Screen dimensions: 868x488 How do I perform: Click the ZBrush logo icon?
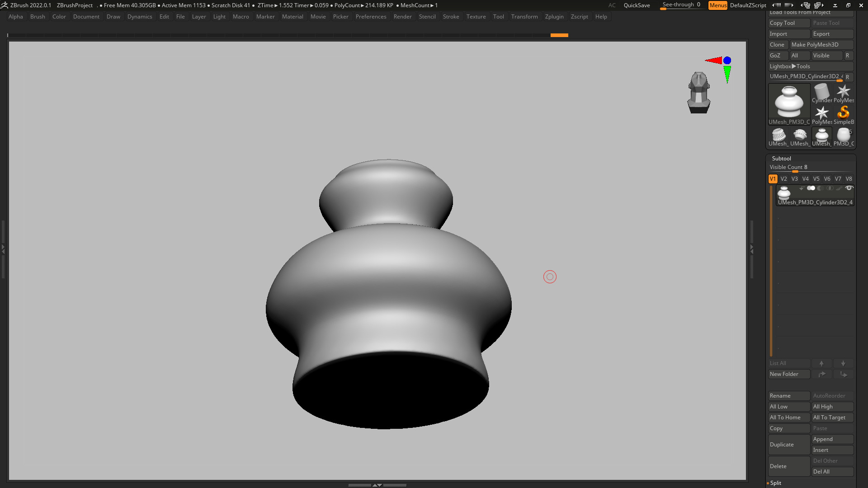(x=4, y=5)
